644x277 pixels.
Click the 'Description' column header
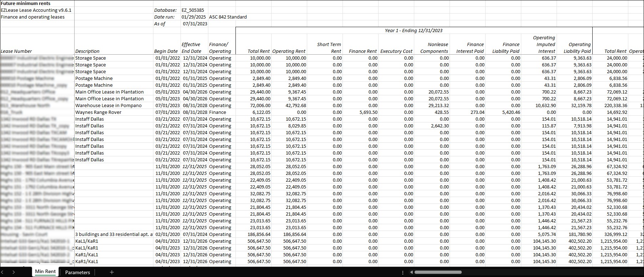[x=87, y=51]
